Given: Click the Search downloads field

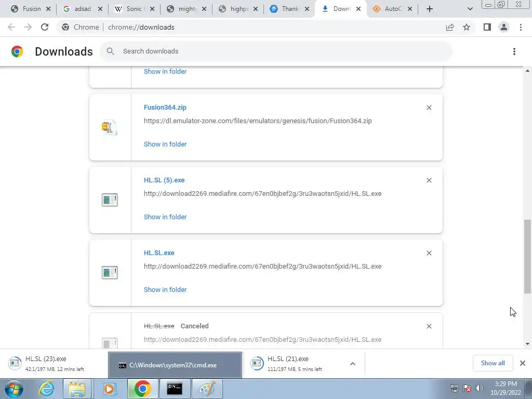Looking at the screenshot, I should click(x=276, y=51).
